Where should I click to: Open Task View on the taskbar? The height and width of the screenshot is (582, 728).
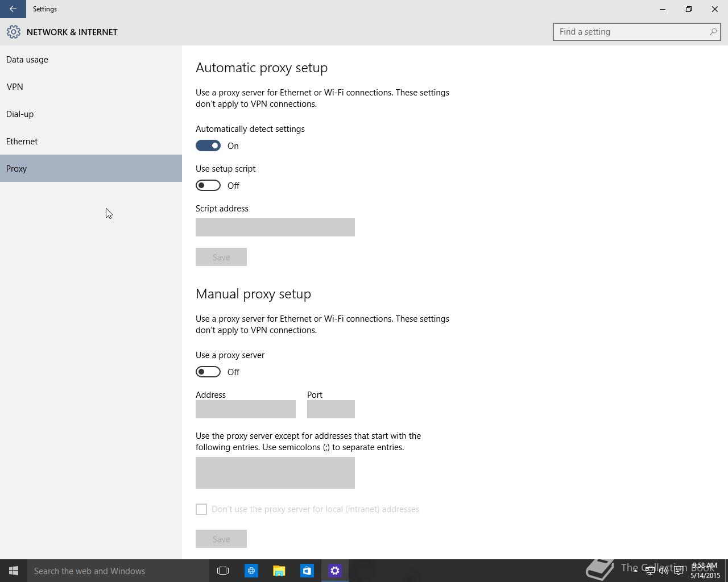tap(223, 571)
